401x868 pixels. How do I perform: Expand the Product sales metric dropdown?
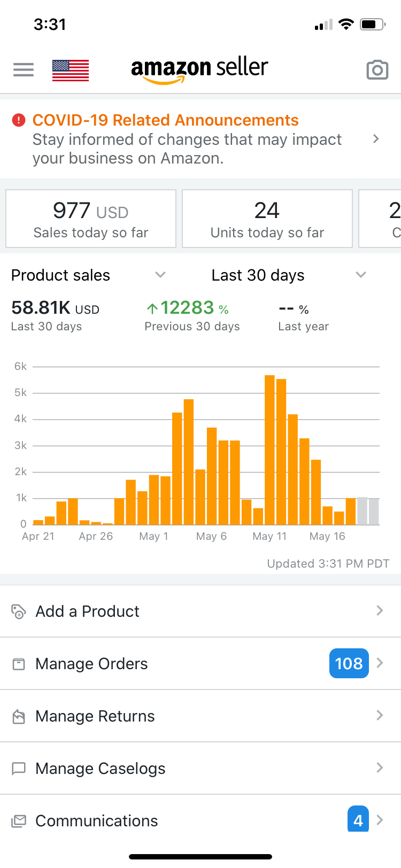tap(160, 275)
